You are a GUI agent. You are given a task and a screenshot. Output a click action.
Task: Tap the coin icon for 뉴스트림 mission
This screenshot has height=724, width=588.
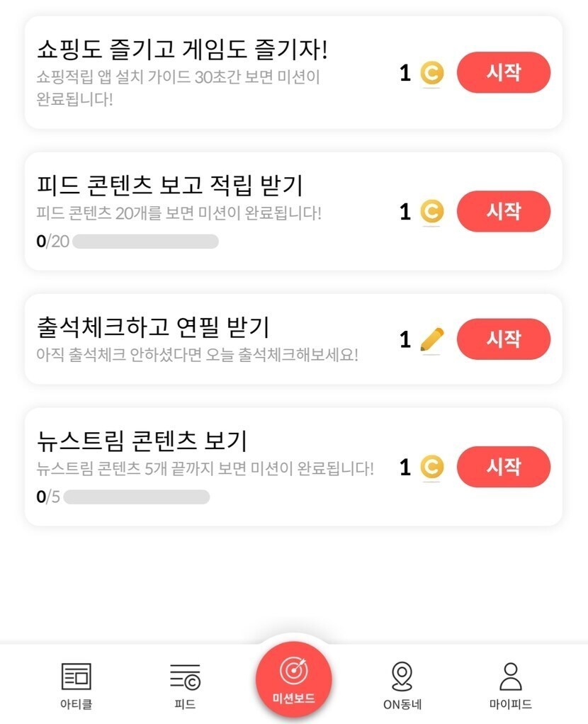pos(431,467)
